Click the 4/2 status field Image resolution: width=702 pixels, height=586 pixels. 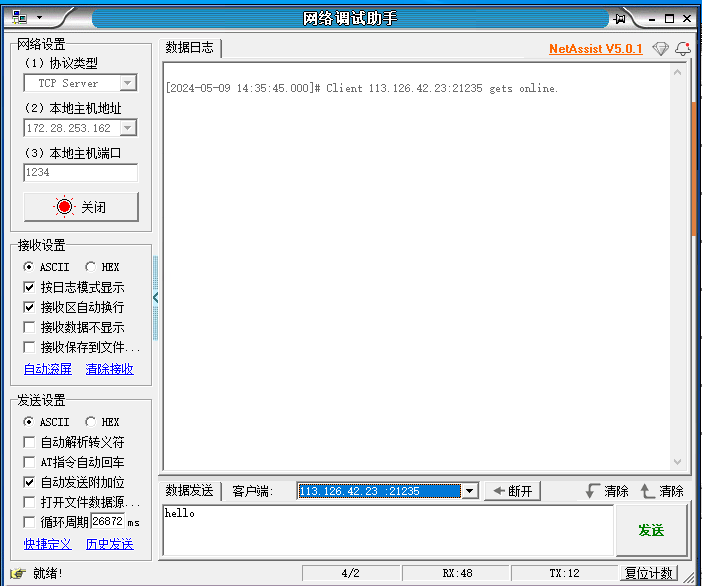(x=351, y=573)
